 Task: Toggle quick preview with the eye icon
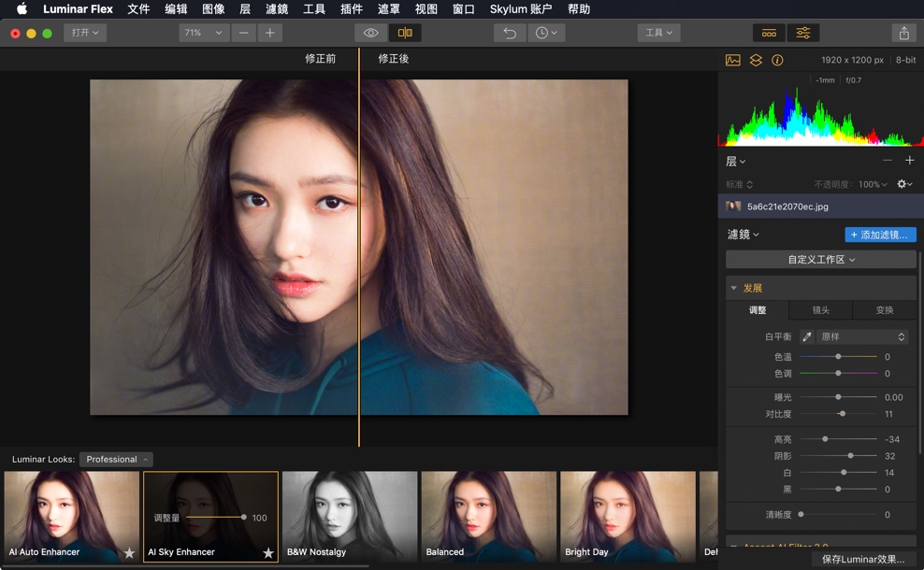(x=370, y=32)
